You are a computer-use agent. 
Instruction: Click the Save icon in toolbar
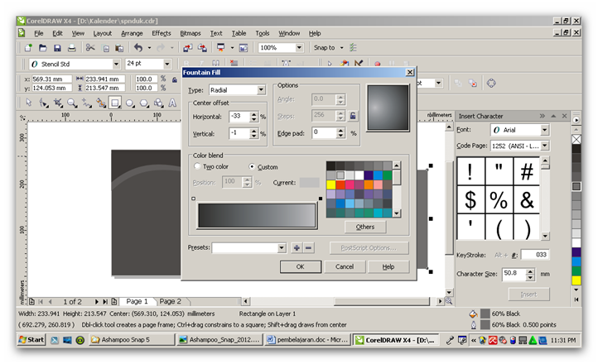click(57, 48)
